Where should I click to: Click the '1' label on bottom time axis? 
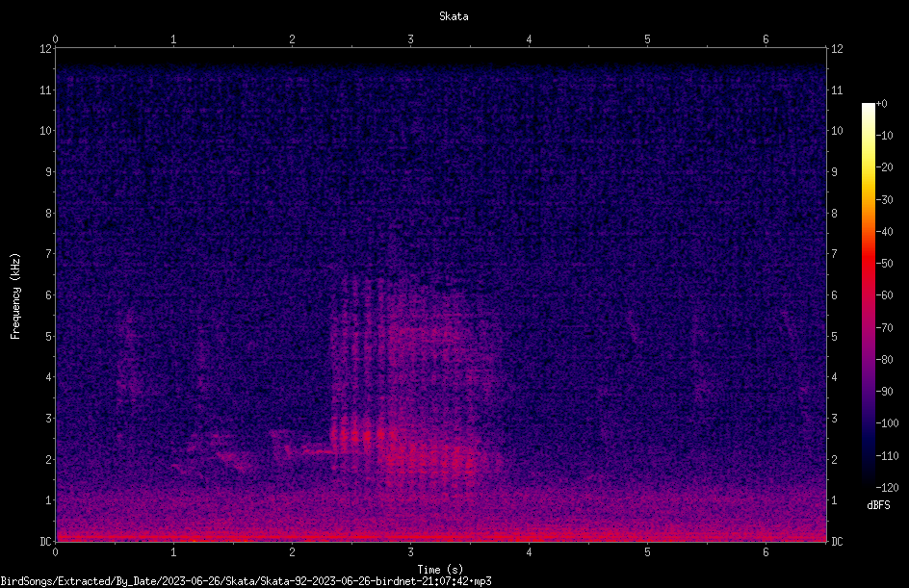tap(173, 552)
